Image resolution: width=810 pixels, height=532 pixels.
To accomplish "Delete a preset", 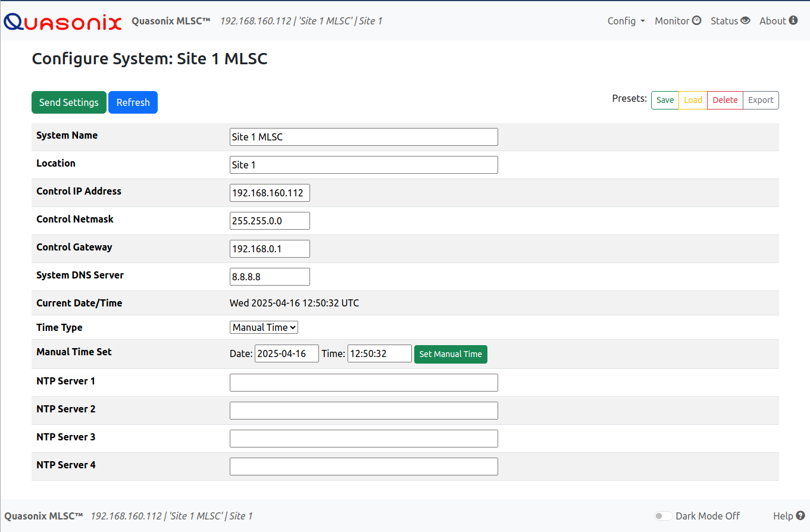I will 725,100.
